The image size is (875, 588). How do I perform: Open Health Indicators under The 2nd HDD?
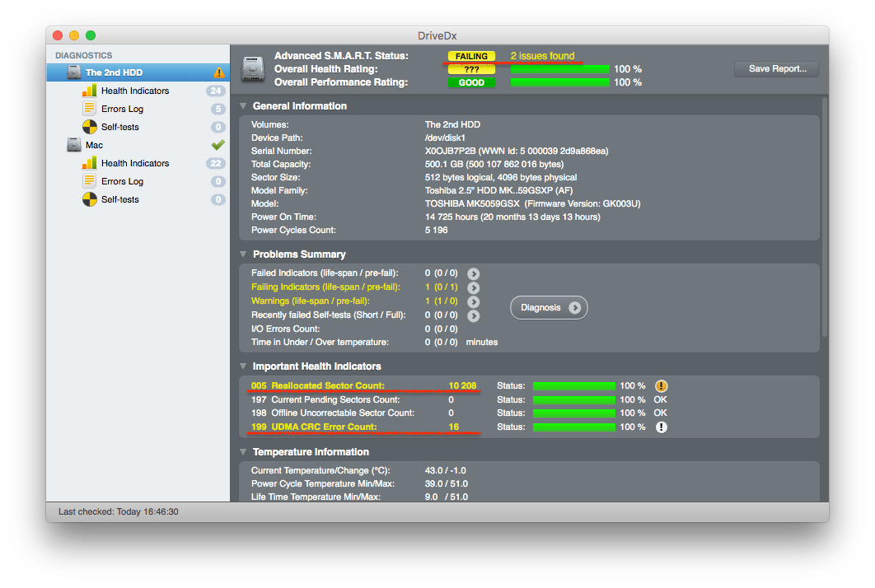134,91
